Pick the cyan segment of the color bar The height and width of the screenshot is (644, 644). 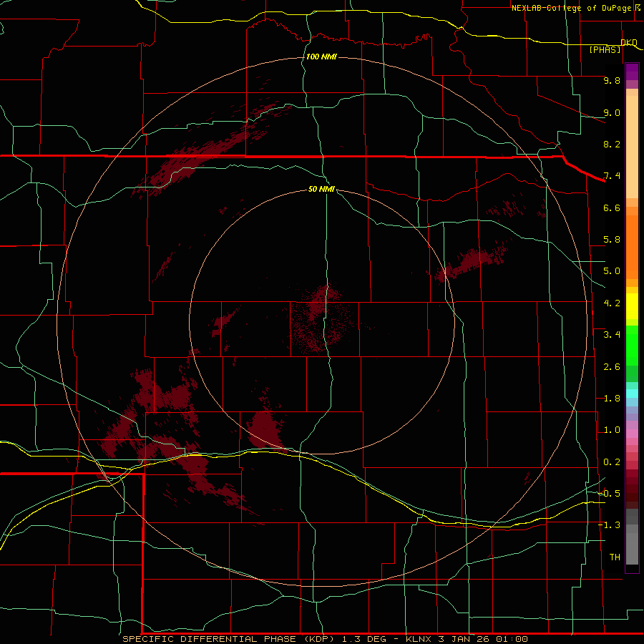(632, 394)
